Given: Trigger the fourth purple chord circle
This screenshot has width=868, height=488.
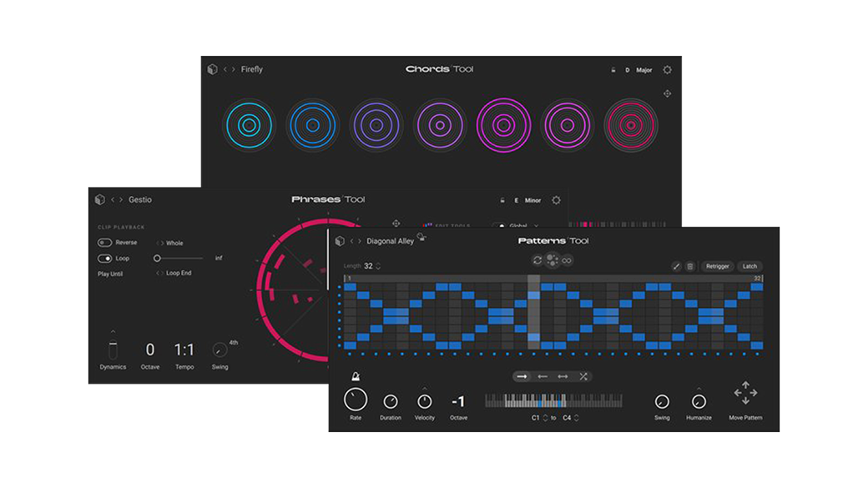Looking at the screenshot, I should 440,125.
